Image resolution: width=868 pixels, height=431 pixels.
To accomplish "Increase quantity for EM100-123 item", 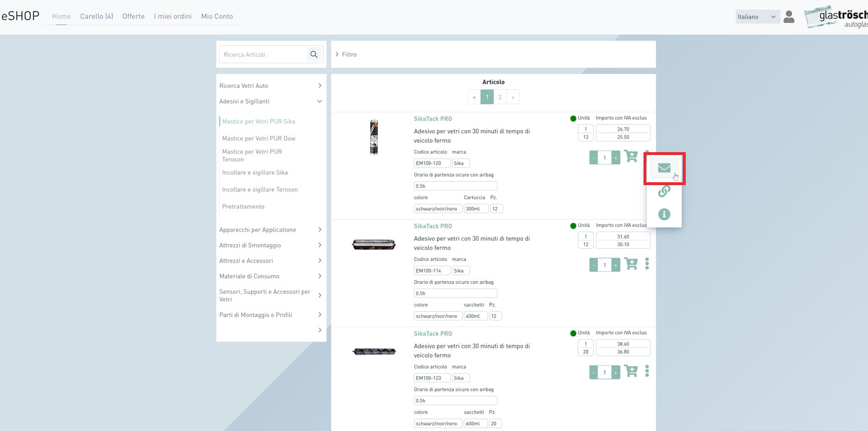I will 616,372.
